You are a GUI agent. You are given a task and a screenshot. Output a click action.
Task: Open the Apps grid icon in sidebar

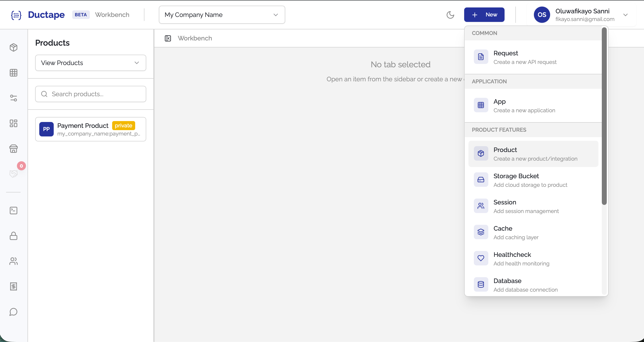point(14,73)
